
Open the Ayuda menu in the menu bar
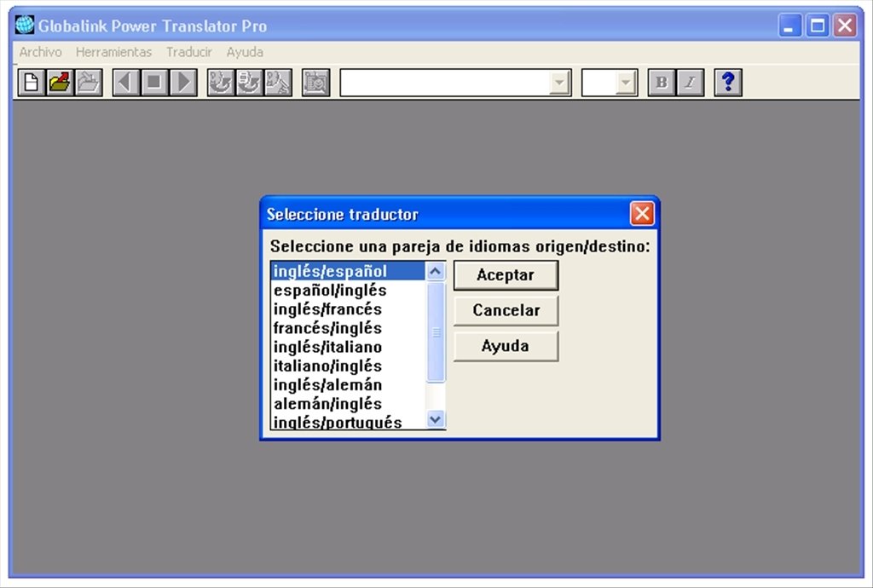coord(245,52)
